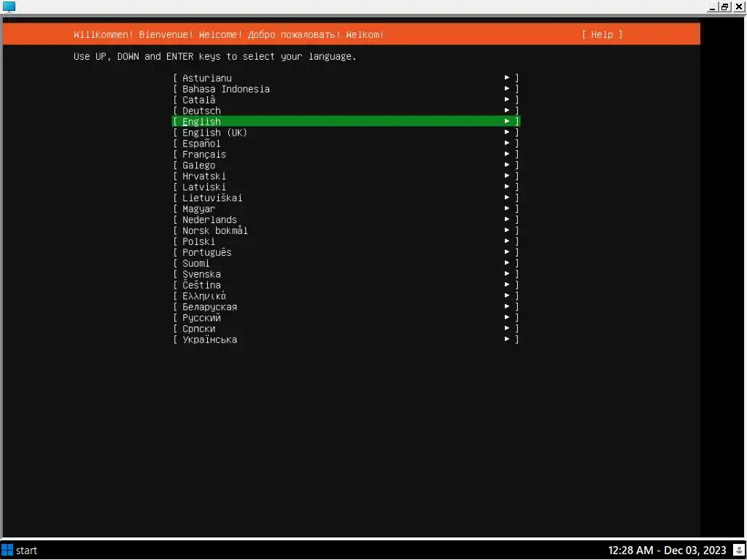Viewport: 747px width, 560px height.
Task: Click the arrow beside Magyar
Action: click(507, 208)
